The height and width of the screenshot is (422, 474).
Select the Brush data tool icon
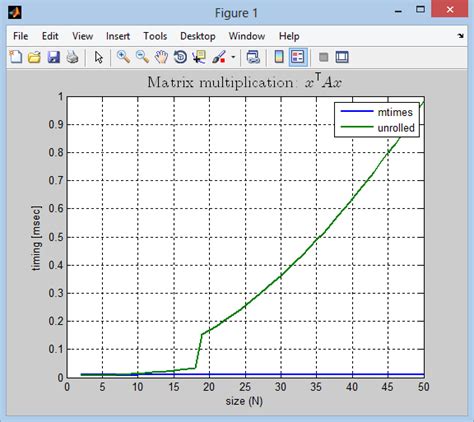(219, 57)
